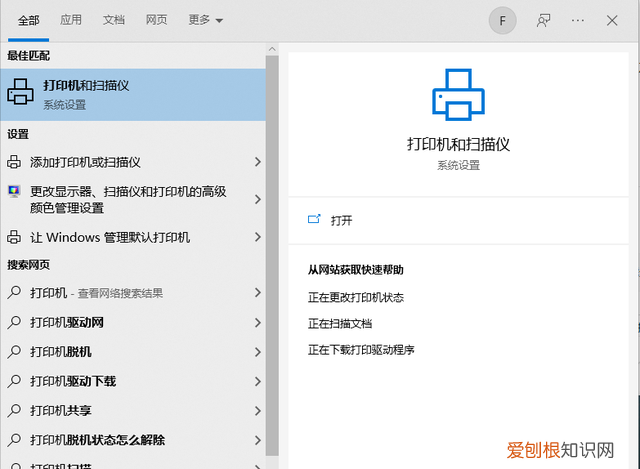Click search icon beside 打印机 - 查看网络搜索结果
The image size is (640, 469).
[14, 292]
